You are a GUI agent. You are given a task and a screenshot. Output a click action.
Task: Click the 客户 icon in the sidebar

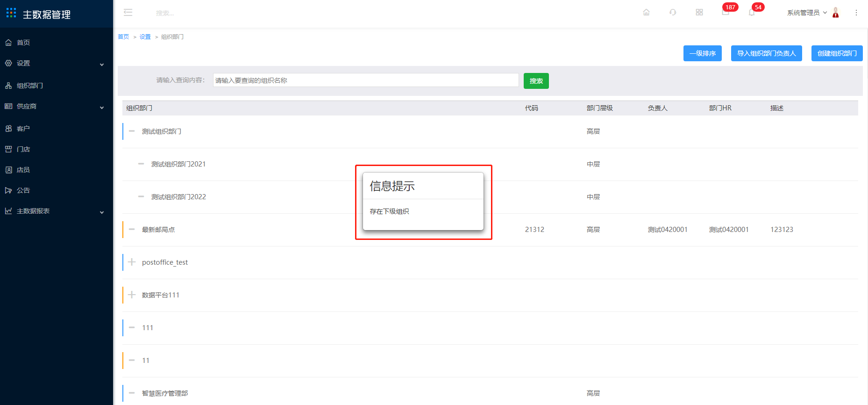point(8,129)
